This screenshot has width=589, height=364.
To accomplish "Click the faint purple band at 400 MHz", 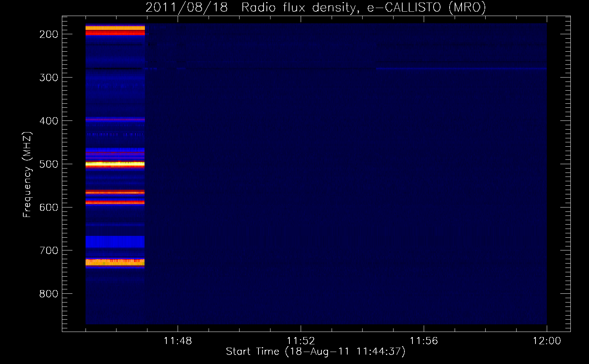I will 115,119.
